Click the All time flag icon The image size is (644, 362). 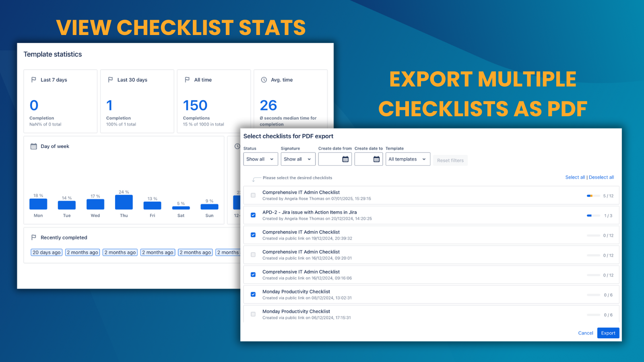pyautogui.click(x=187, y=79)
